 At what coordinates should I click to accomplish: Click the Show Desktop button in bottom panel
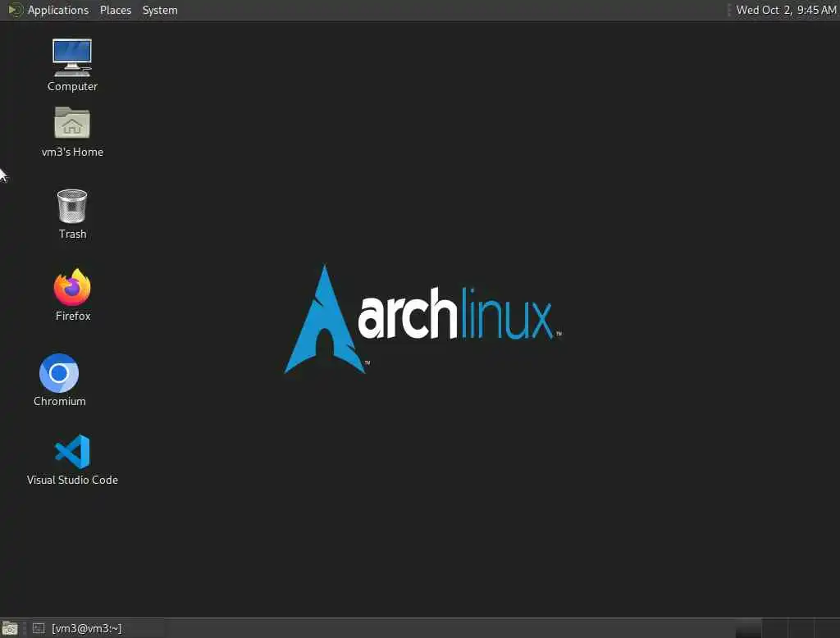click(x=10, y=628)
